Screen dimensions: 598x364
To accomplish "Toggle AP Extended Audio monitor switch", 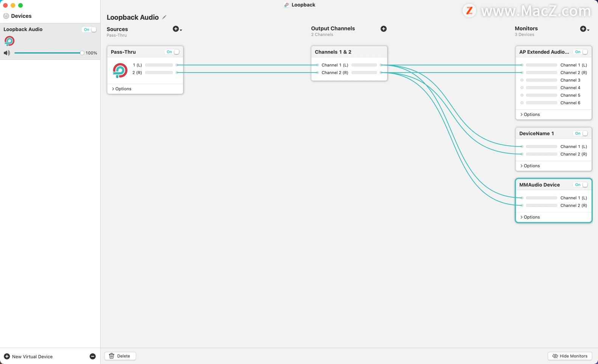I will click(x=581, y=52).
